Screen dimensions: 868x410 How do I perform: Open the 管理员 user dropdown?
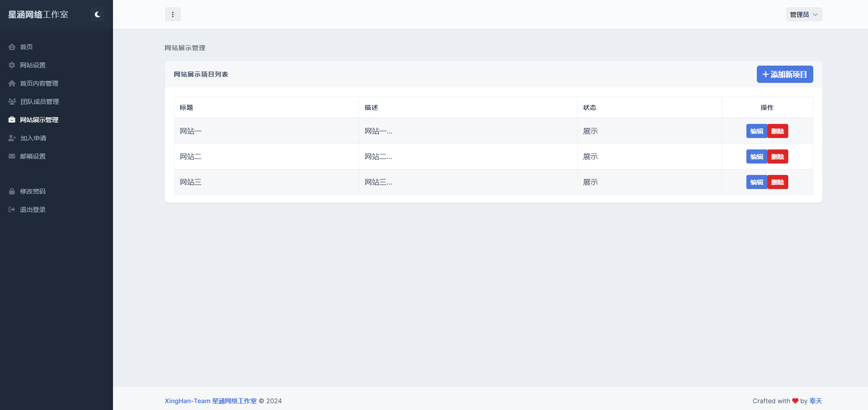coord(803,15)
